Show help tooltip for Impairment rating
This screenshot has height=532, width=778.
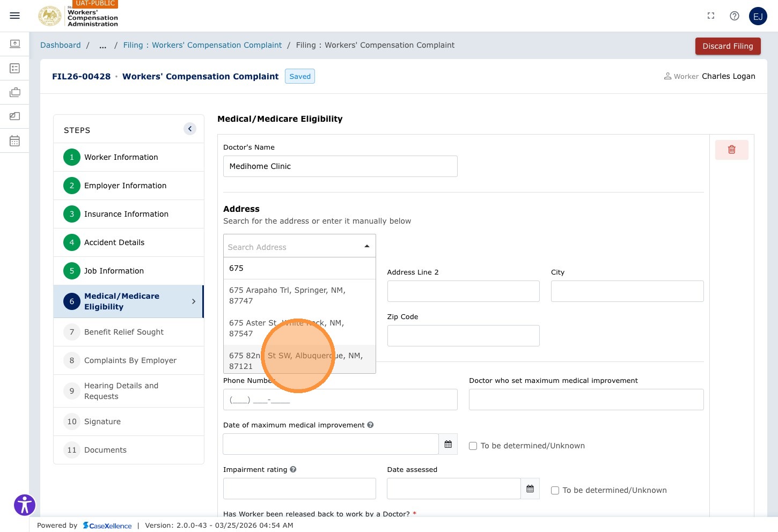click(293, 469)
